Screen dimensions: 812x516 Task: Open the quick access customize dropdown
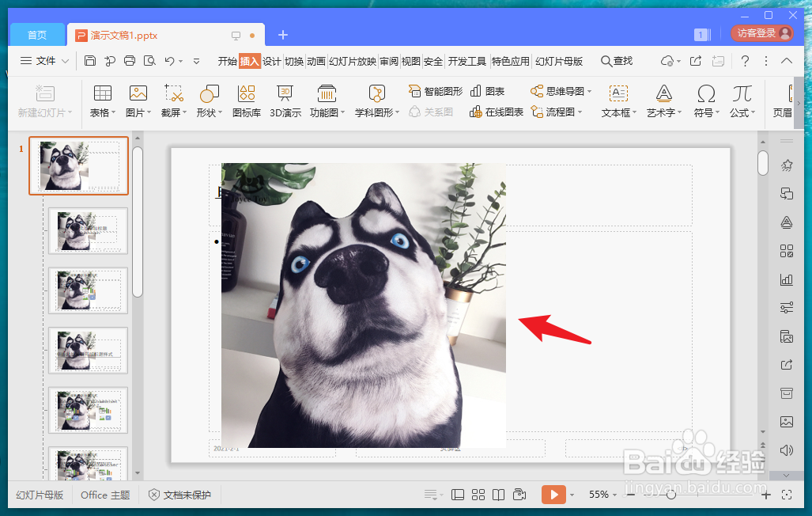click(x=196, y=61)
